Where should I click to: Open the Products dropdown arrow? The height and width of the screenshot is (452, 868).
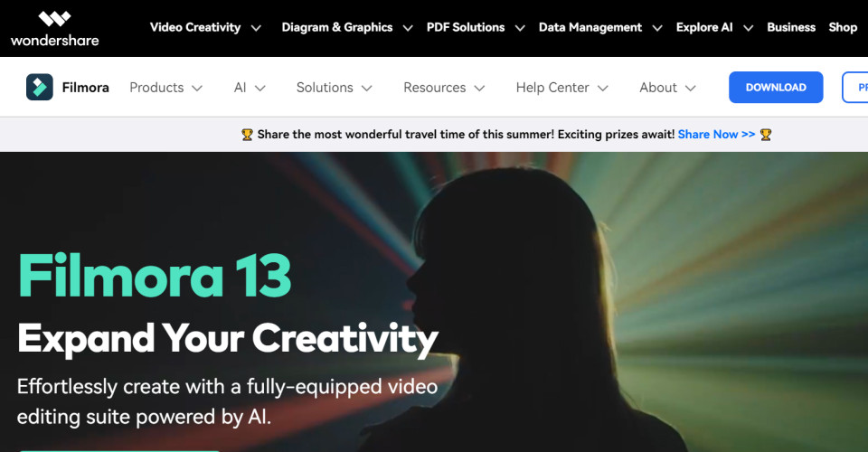[197, 88]
